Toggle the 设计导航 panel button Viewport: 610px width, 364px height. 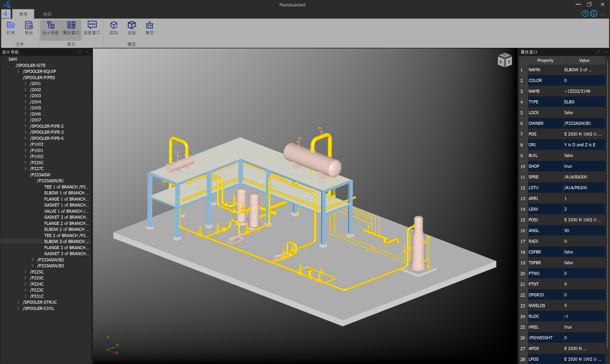[x=50, y=28]
